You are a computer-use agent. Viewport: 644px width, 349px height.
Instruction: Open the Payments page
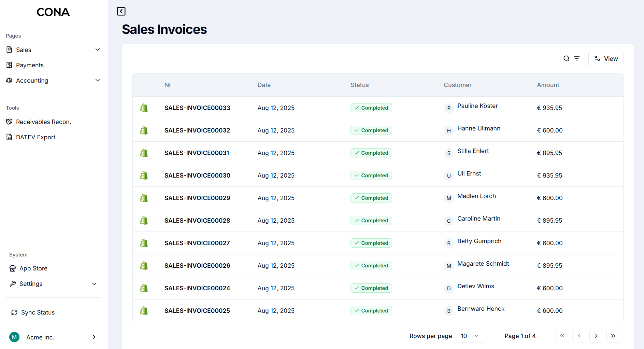pyautogui.click(x=30, y=65)
